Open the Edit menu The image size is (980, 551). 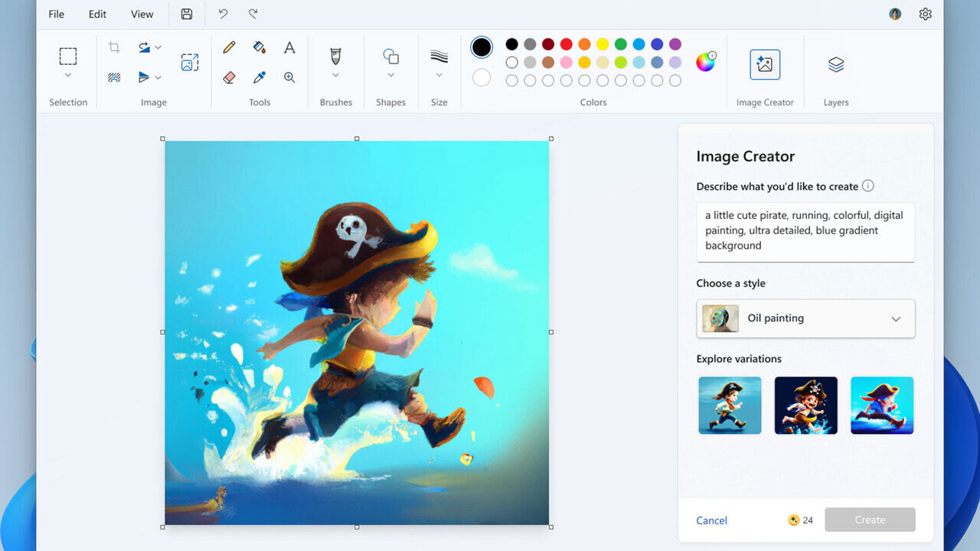97,14
